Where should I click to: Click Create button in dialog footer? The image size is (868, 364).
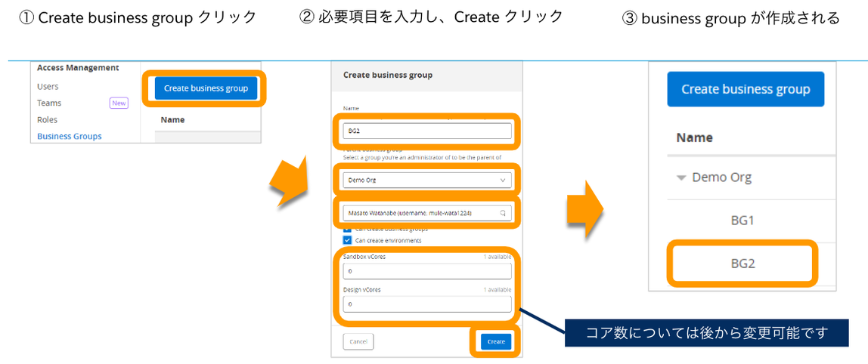pyautogui.click(x=496, y=342)
